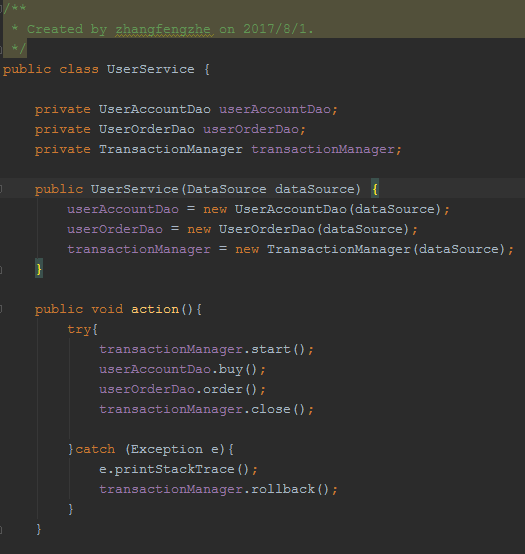Click UserAccountDao type in the private field declaration

155,109
